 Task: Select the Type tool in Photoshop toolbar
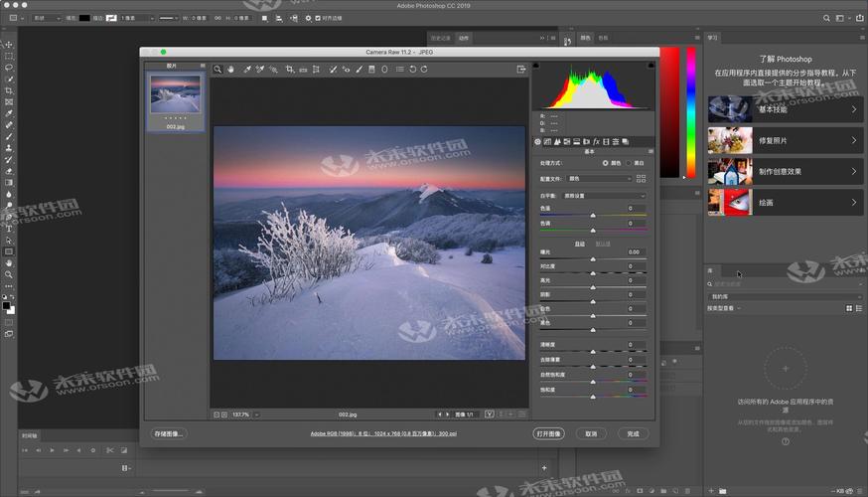point(9,229)
